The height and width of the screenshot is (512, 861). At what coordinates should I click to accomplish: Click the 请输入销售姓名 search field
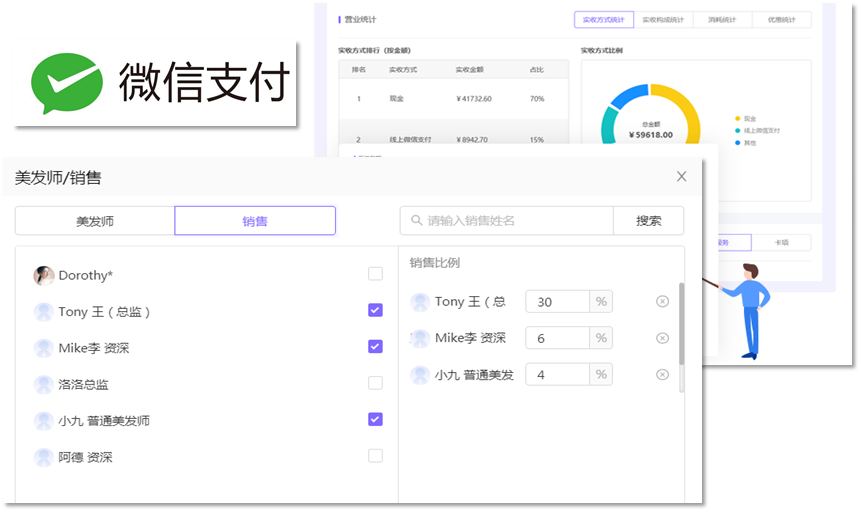click(x=506, y=220)
